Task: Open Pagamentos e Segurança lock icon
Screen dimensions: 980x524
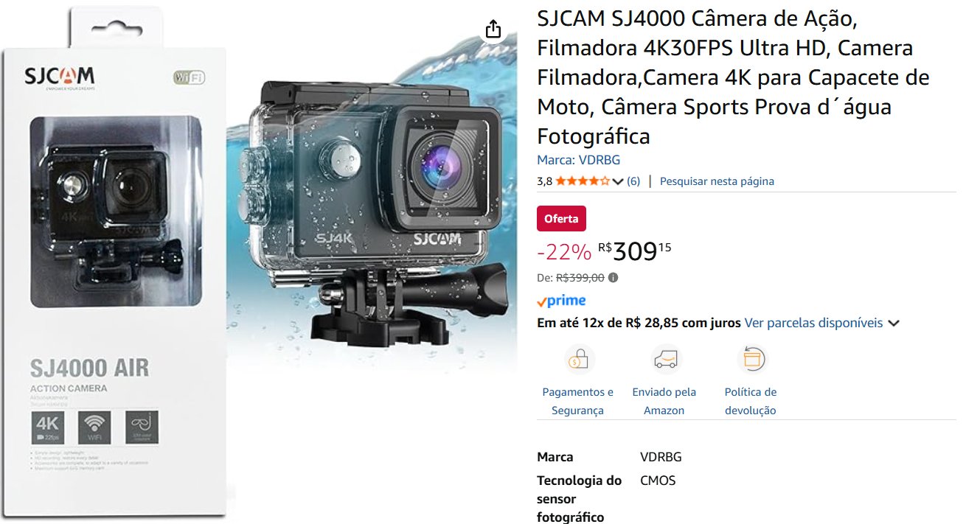Action: pos(578,360)
